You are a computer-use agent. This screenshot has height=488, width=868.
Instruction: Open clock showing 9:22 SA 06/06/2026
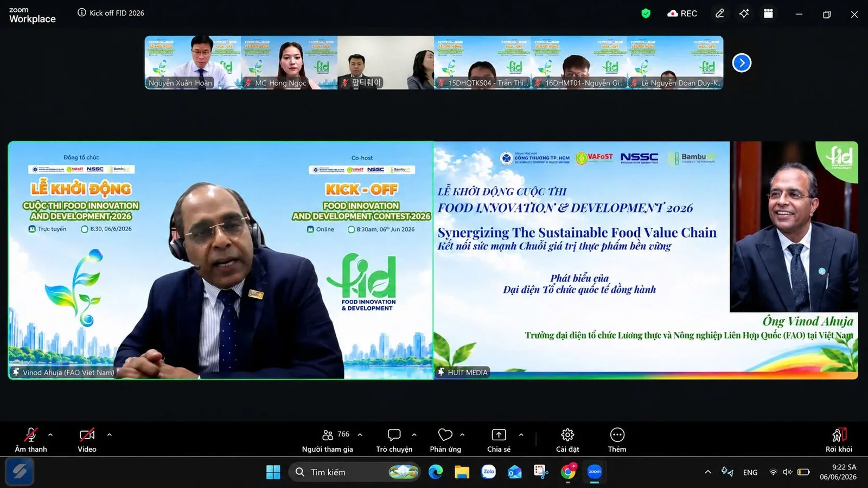(x=839, y=472)
